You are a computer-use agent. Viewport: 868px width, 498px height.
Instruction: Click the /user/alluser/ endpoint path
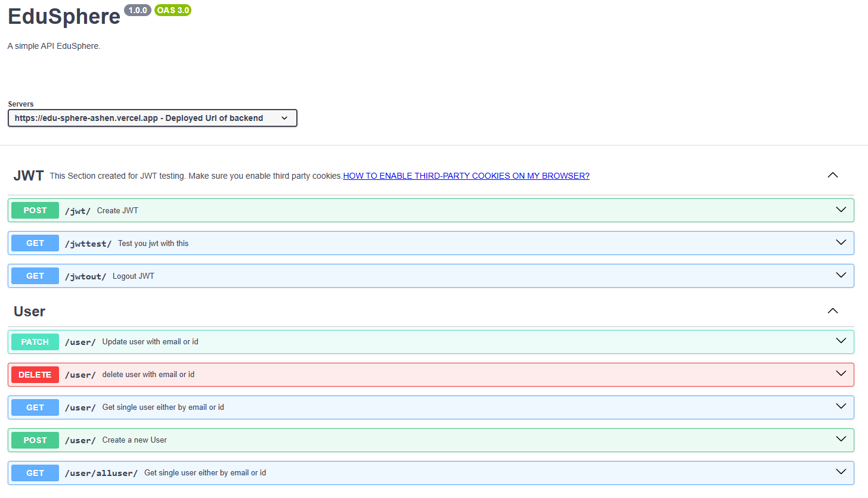tap(101, 473)
